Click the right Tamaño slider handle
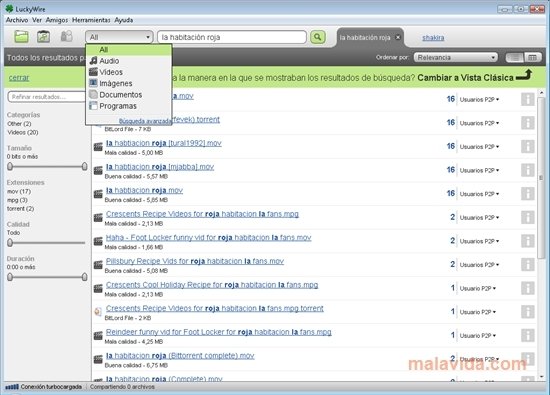Screen dimensions: 550x395 pos(85,166)
